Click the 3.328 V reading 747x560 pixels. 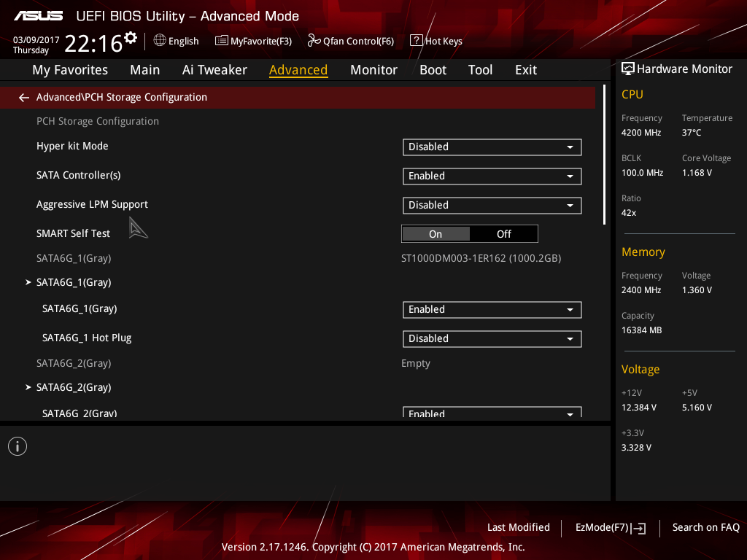tap(636, 448)
